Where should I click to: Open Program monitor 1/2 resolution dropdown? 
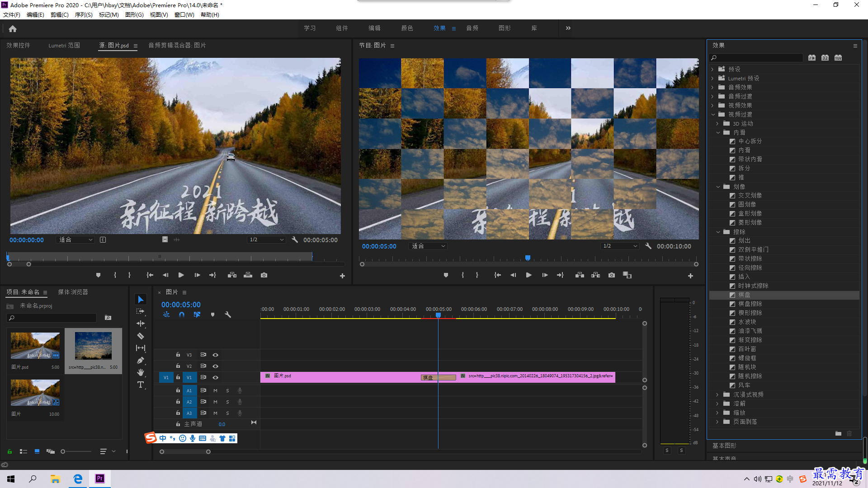620,246
